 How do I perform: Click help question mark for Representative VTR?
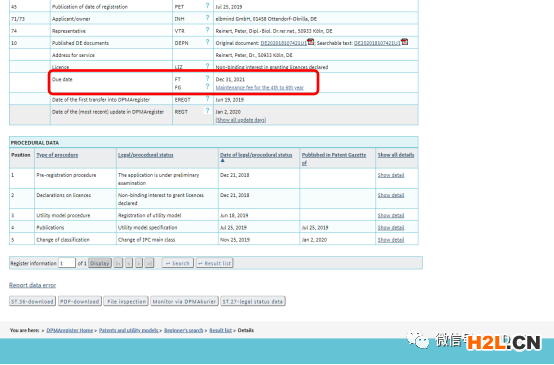207,30
